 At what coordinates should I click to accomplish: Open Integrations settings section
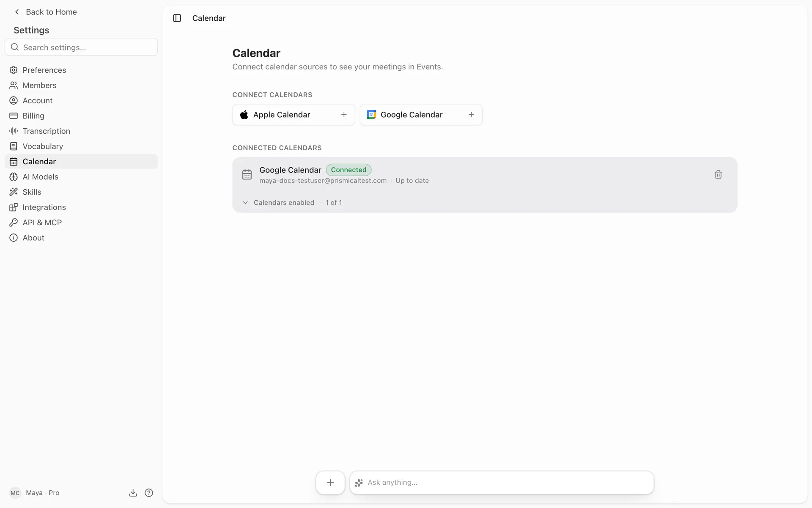(81, 207)
